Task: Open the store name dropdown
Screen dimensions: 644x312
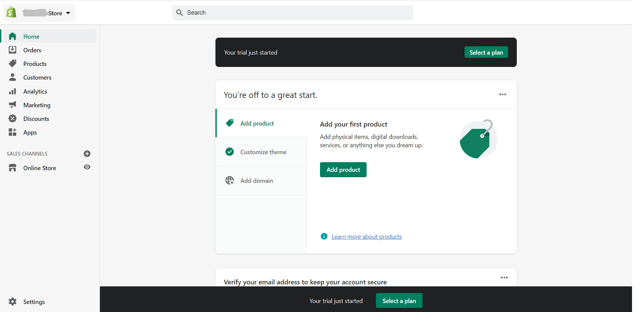Action: 68,13
